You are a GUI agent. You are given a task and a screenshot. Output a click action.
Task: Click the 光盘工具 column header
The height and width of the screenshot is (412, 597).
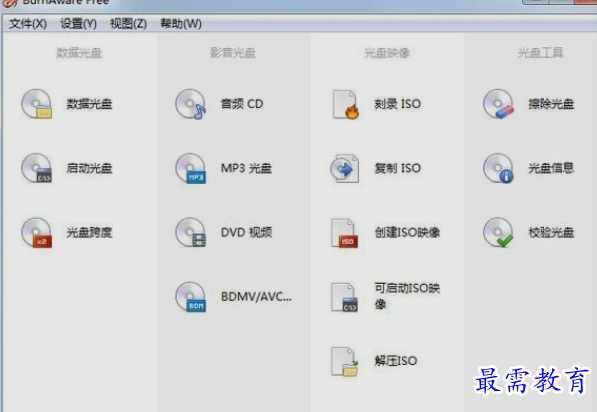540,53
